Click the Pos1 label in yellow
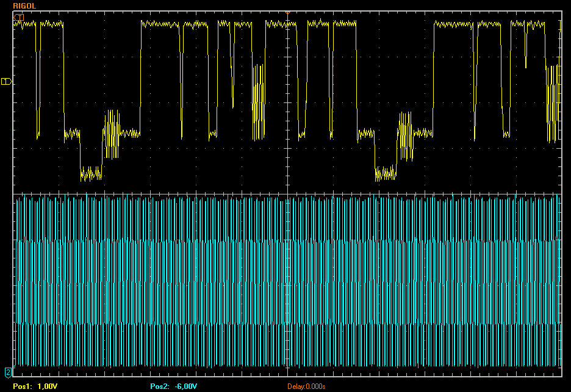This screenshot has width=571, height=392. 22,387
